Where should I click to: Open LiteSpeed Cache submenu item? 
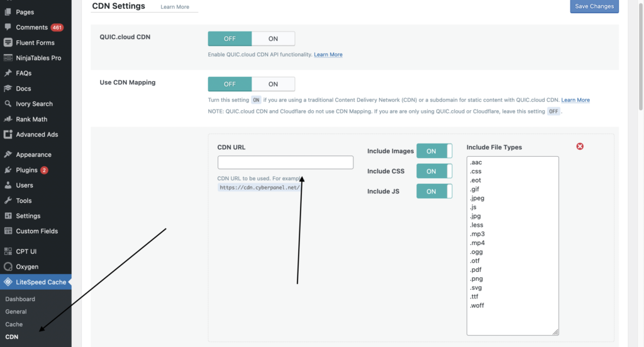point(14,324)
